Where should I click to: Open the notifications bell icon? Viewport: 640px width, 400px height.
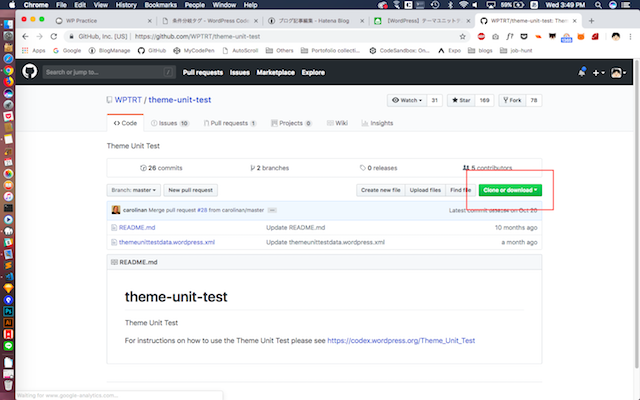pos(582,72)
